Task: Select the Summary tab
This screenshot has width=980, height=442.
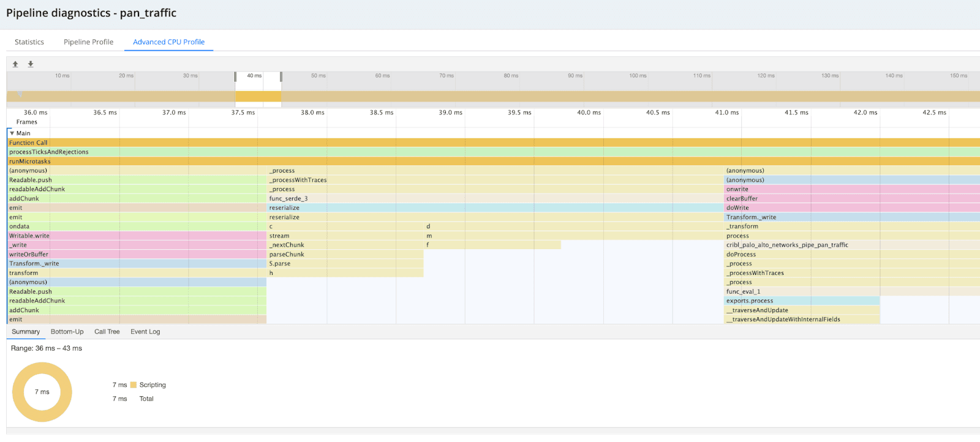Action: pyautogui.click(x=26, y=332)
